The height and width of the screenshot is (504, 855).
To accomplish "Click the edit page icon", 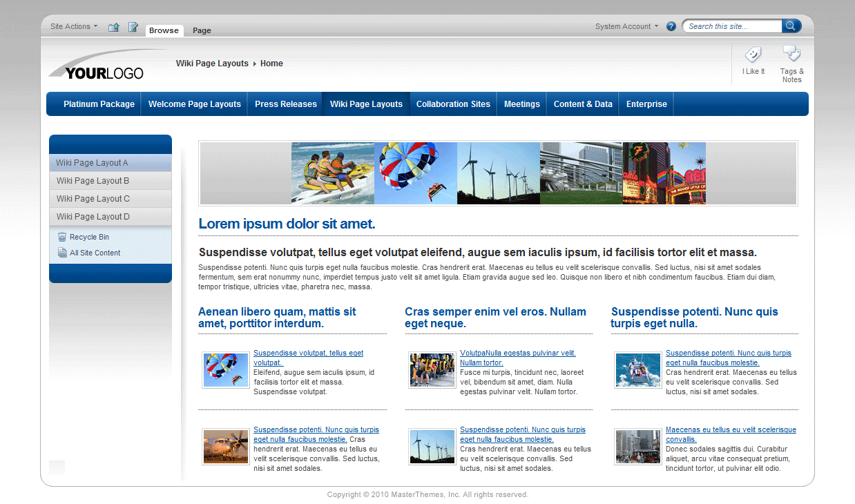I will [133, 26].
